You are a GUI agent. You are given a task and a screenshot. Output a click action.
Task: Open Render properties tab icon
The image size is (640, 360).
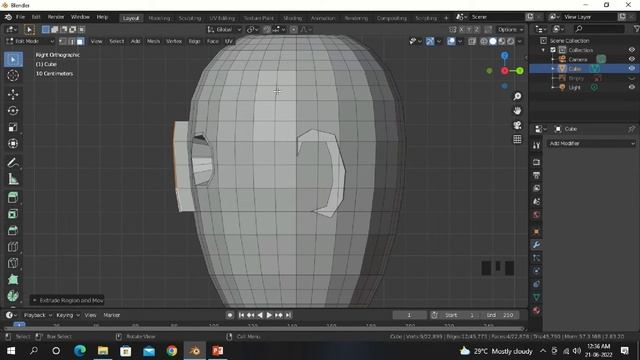tap(536, 162)
